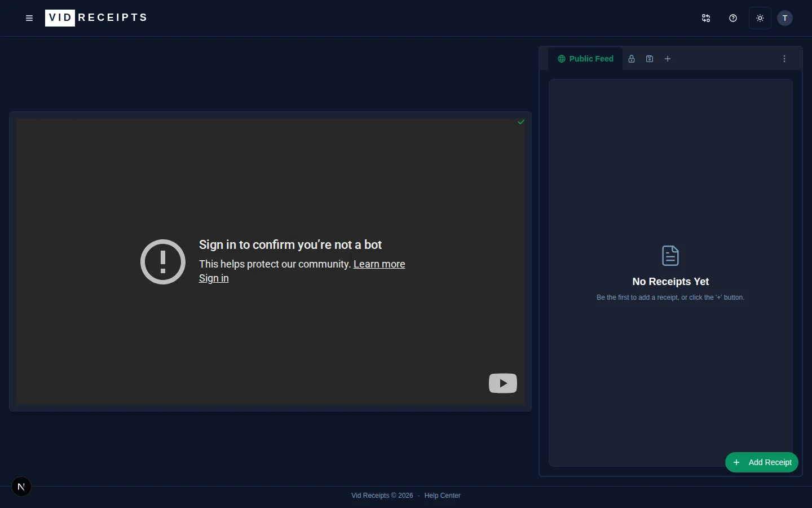Click the green checkmark on the video

click(521, 122)
